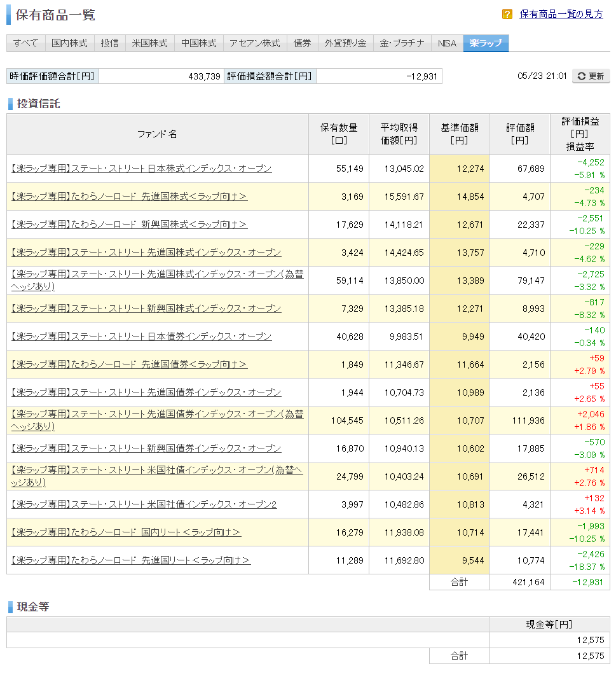Click the 投資信託 section heading
616x680 pixels.
(38, 104)
